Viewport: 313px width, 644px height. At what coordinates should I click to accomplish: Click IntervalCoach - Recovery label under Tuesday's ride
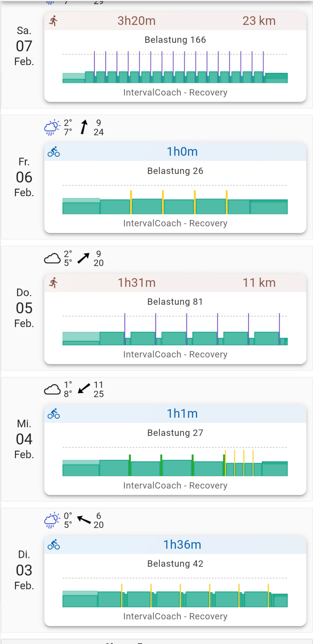tap(175, 616)
